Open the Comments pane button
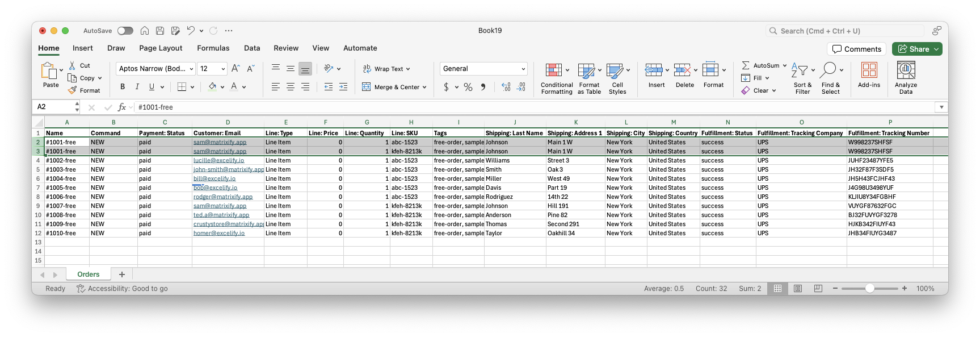This screenshot has width=980, height=337. tap(856, 49)
